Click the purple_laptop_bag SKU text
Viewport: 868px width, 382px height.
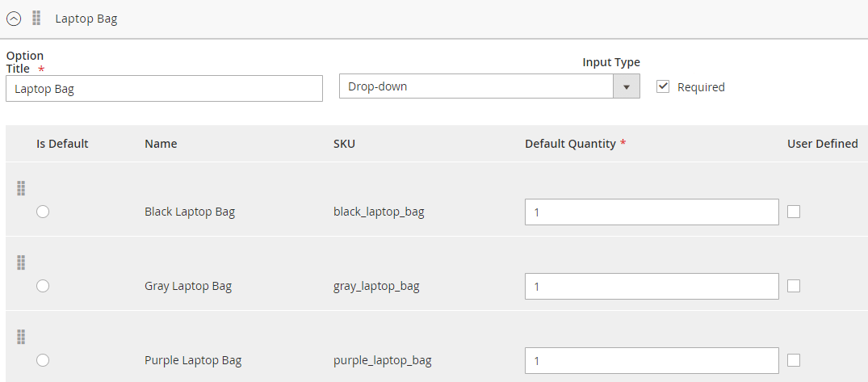click(x=382, y=361)
